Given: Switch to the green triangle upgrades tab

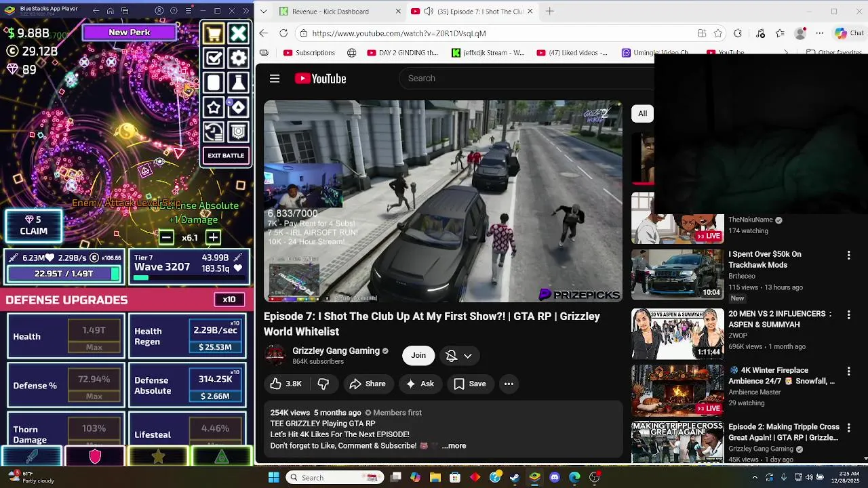Looking at the screenshot, I should coord(221,457).
